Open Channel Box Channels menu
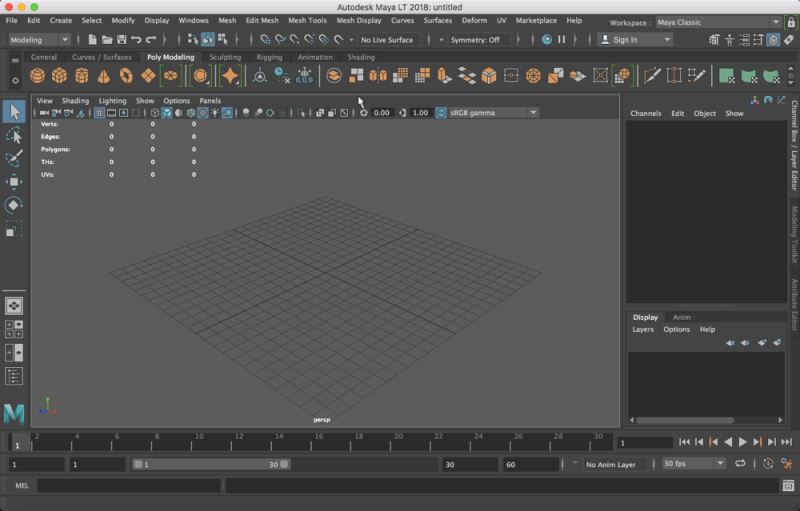Viewport: 800px width, 511px height. [645, 113]
